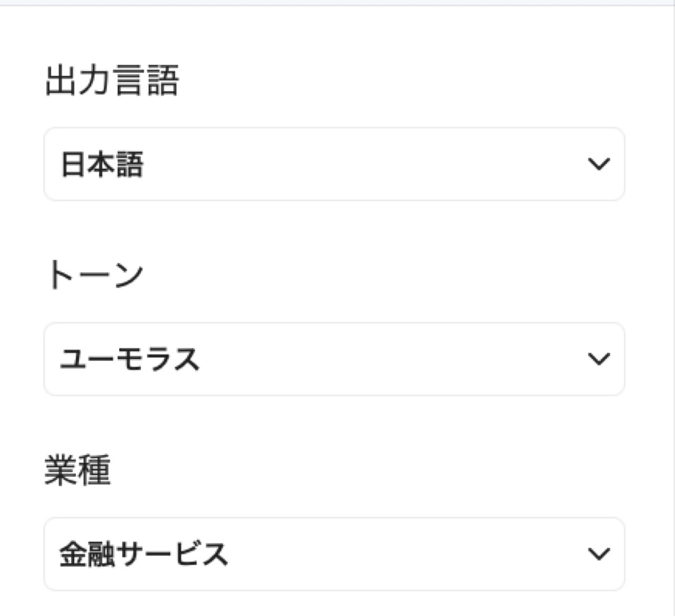Viewport: 675px width, 616px height.
Task: Click the chevron on the industry selector
Action: click(x=597, y=554)
